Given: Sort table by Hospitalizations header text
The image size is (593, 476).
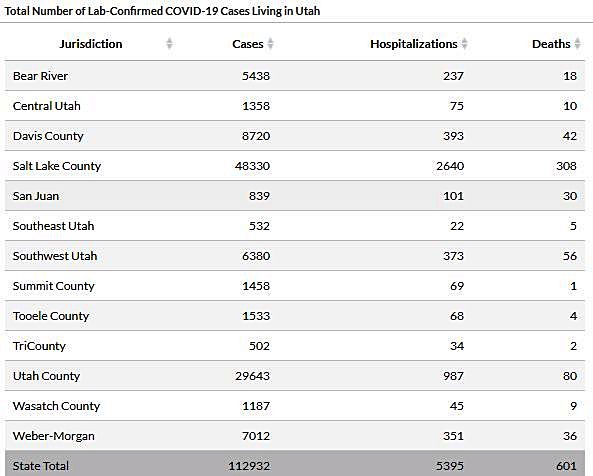Looking at the screenshot, I should pos(414,44).
